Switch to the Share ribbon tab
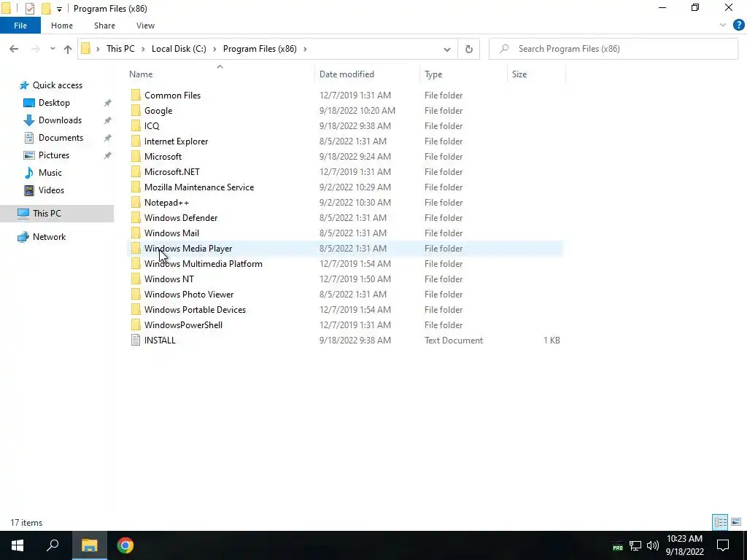 (104, 26)
